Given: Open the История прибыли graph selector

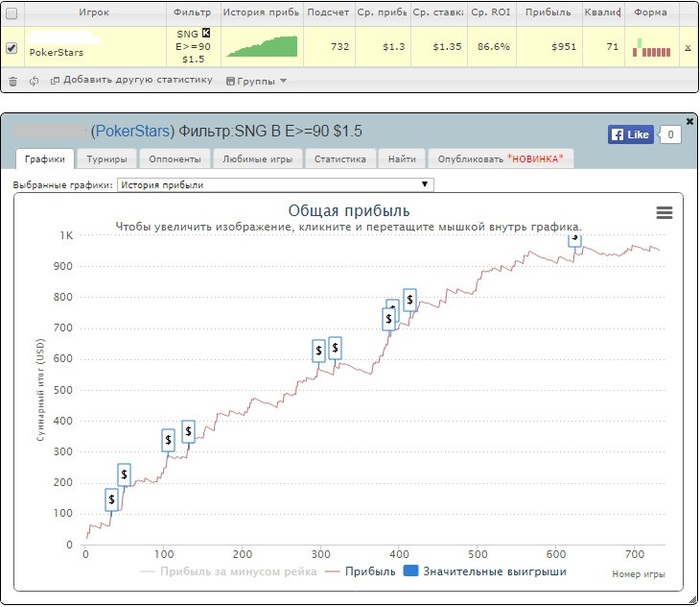Looking at the screenshot, I should point(275,184).
